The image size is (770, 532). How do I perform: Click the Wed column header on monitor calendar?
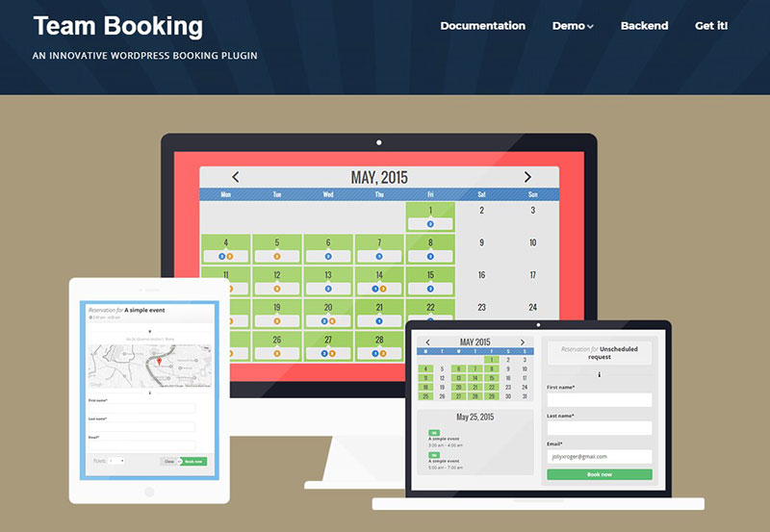coord(328,194)
